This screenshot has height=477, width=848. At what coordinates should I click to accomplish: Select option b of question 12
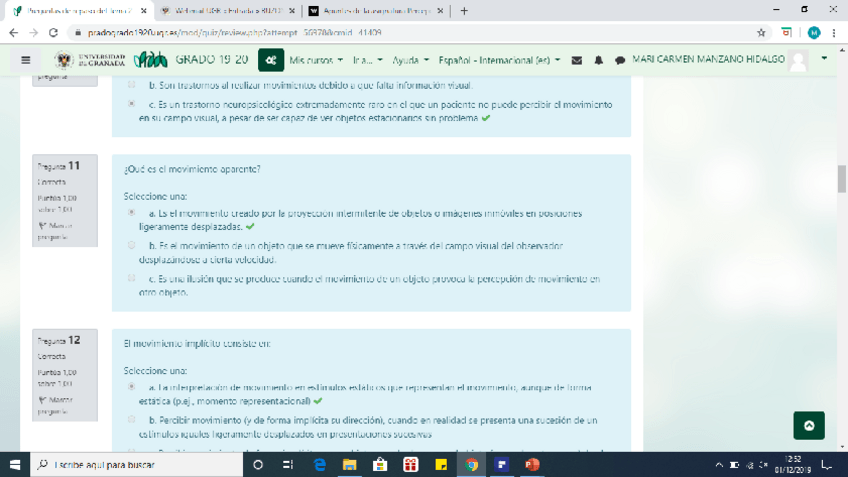(x=131, y=419)
